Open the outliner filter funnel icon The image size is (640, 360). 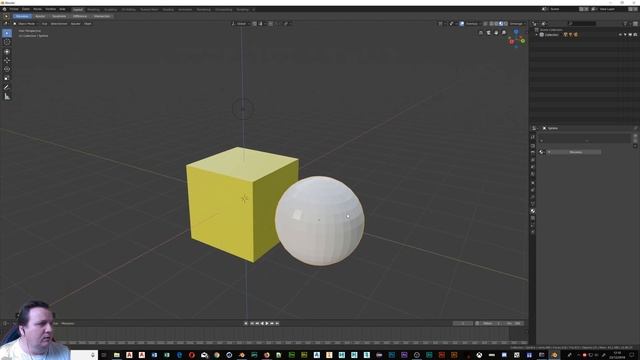626,24
